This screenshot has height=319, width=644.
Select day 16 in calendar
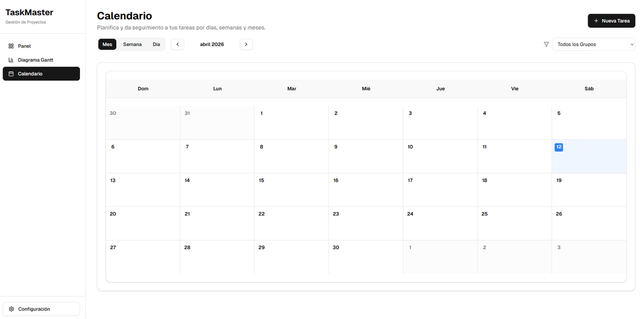[365, 190]
